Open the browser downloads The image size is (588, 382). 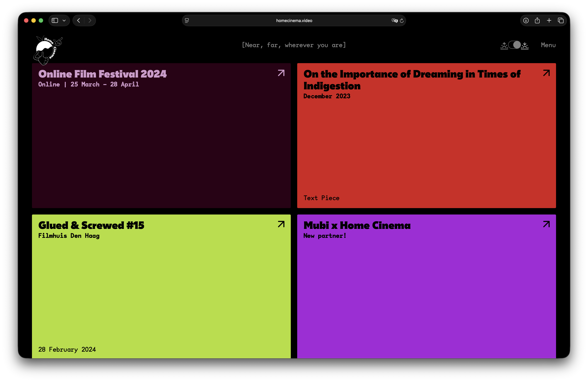coord(526,20)
